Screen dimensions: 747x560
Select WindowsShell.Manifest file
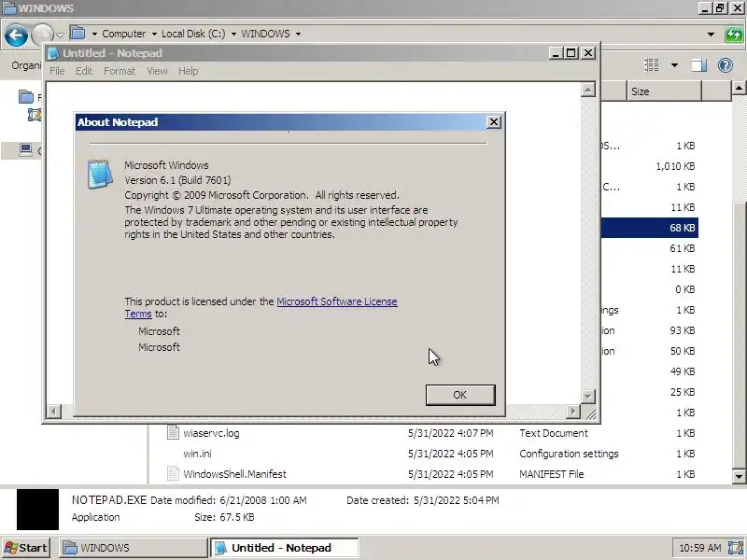[x=235, y=474]
